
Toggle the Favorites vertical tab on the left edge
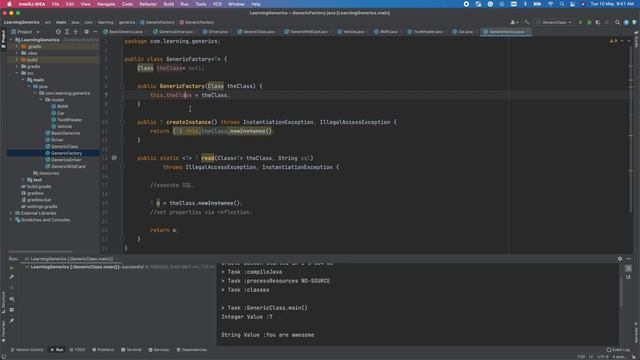click(x=3, y=331)
